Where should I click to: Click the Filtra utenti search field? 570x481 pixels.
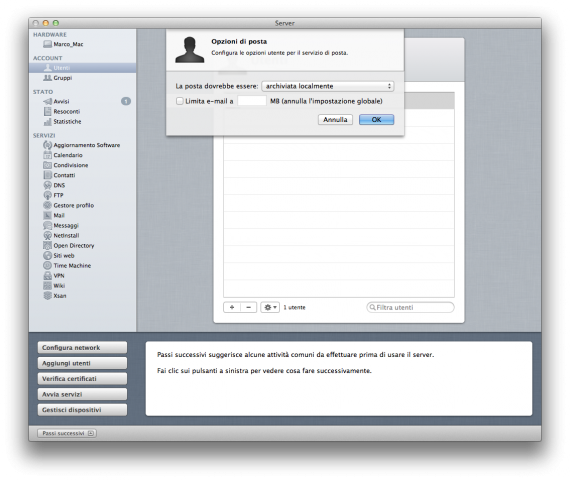(x=410, y=308)
